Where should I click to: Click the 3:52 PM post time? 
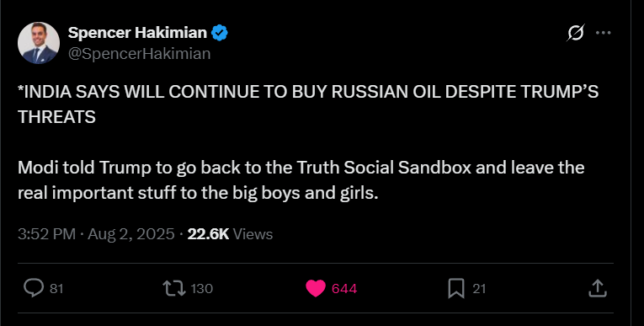(x=47, y=234)
